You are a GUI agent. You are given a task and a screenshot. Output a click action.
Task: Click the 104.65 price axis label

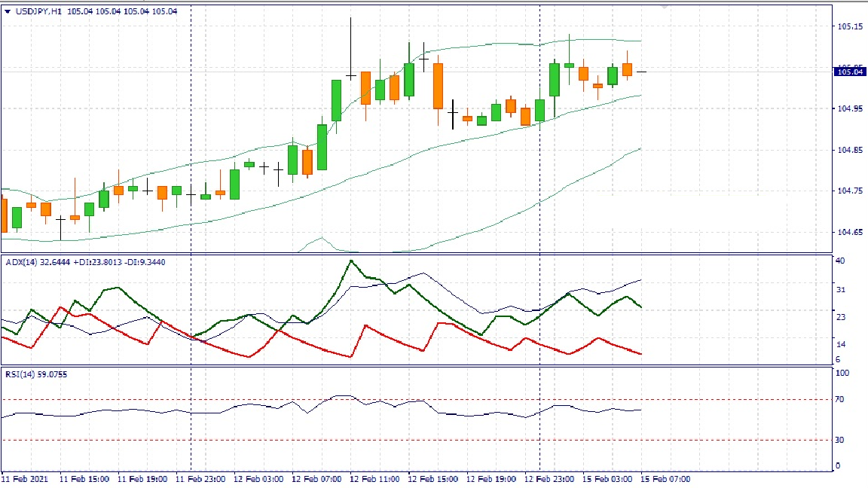[850, 232]
